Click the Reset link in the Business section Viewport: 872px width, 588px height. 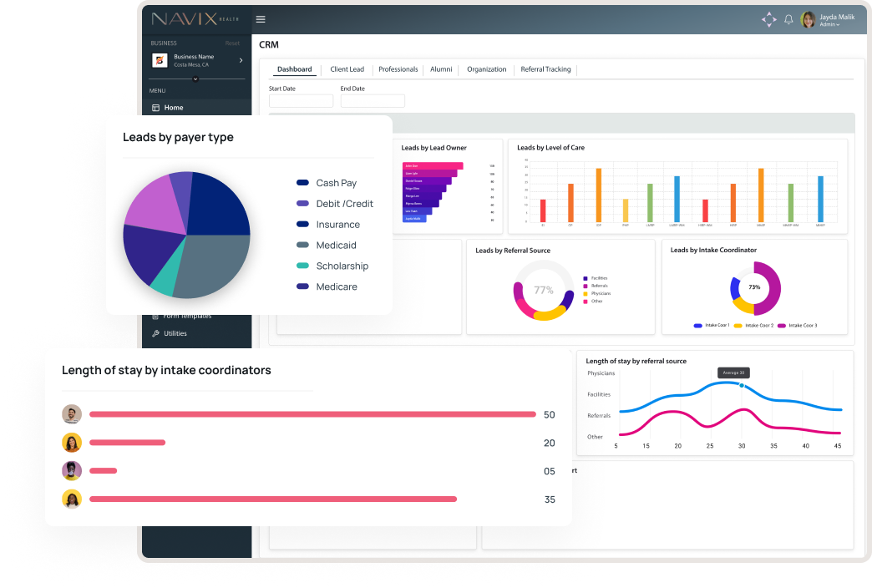(x=232, y=43)
